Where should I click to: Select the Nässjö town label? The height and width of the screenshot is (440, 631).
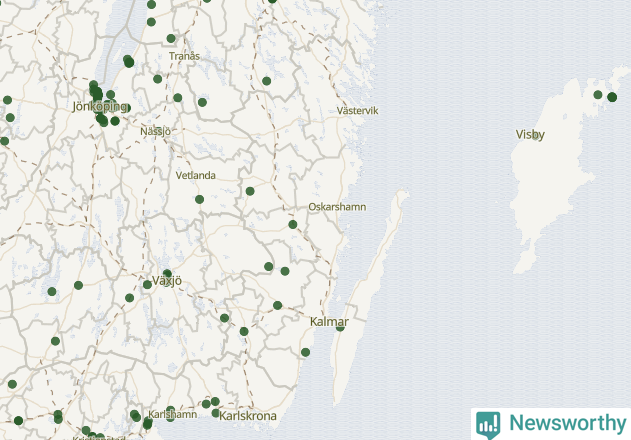tap(155, 132)
